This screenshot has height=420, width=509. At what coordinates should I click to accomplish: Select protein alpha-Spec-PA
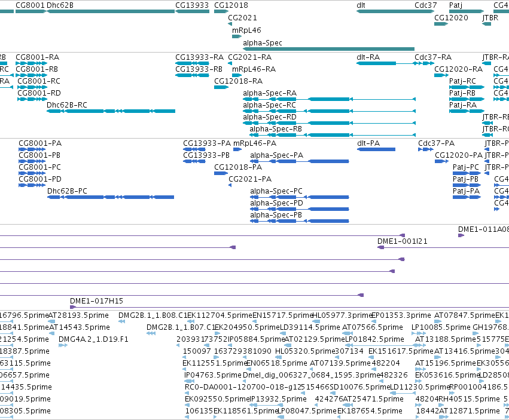pyautogui.click(x=299, y=161)
